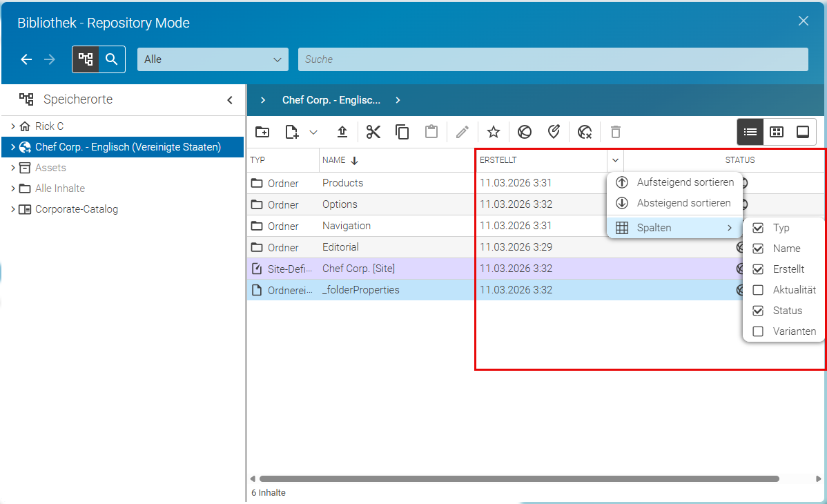
Task: Sort by the STATUS column header
Action: click(740, 160)
